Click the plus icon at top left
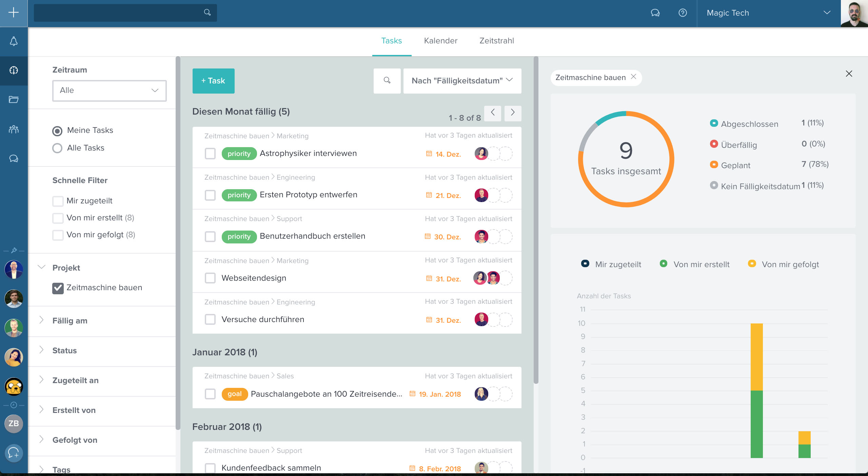868x476 pixels. [14, 13]
